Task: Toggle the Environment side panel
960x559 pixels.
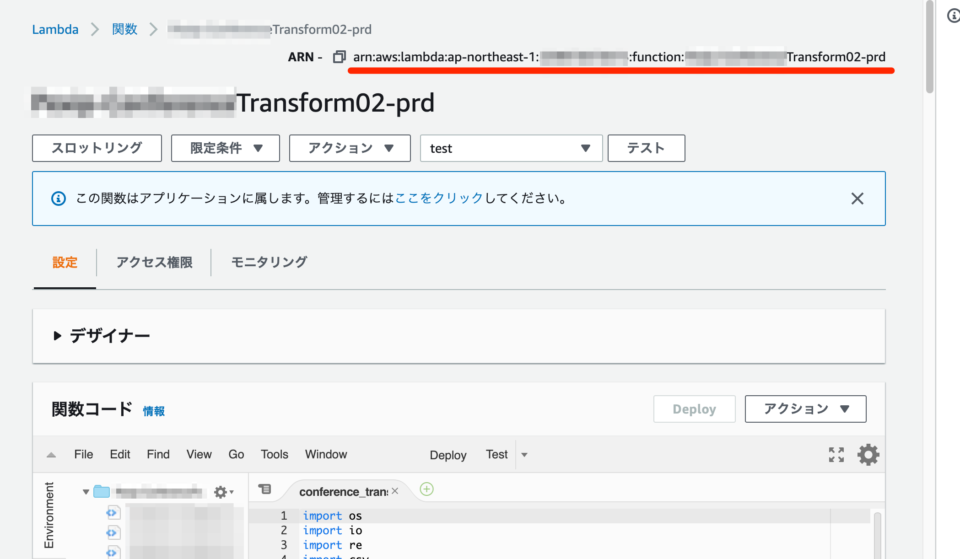Action: (x=49, y=514)
